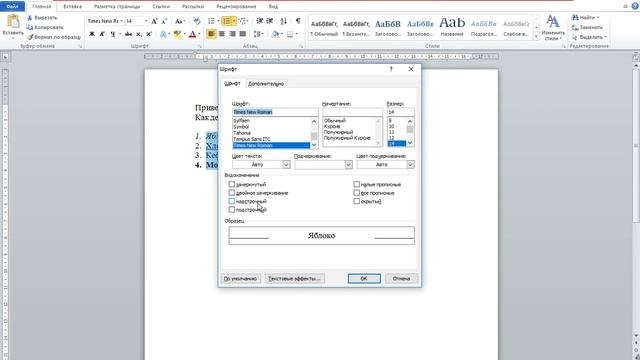The width and height of the screenshot is (640, 360).
Task: Open the line spacing dropdown
Action: [x=258, y=34]
